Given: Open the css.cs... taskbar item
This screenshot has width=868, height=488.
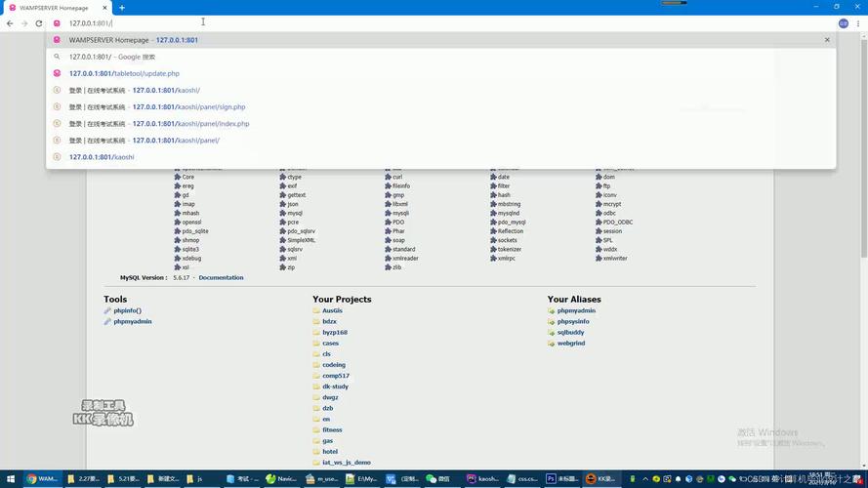Looking at the screenshot, I should pos(522,478).
